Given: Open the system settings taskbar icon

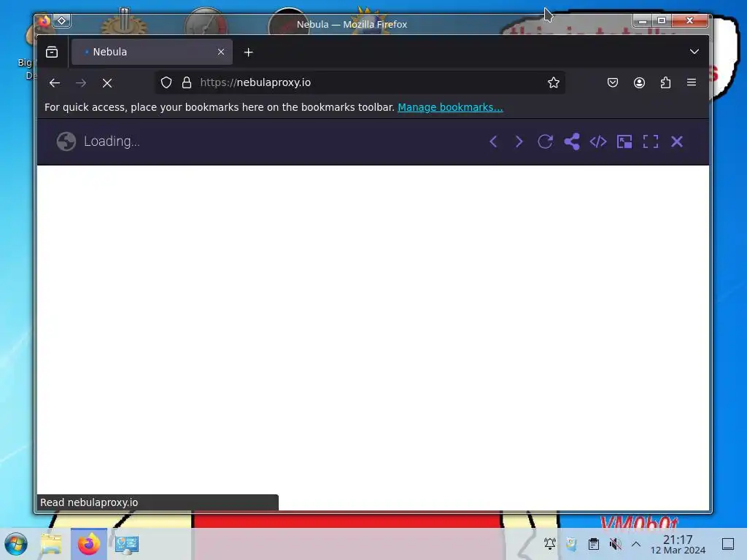Looking at the screenshot, I should tap(127, 544).
